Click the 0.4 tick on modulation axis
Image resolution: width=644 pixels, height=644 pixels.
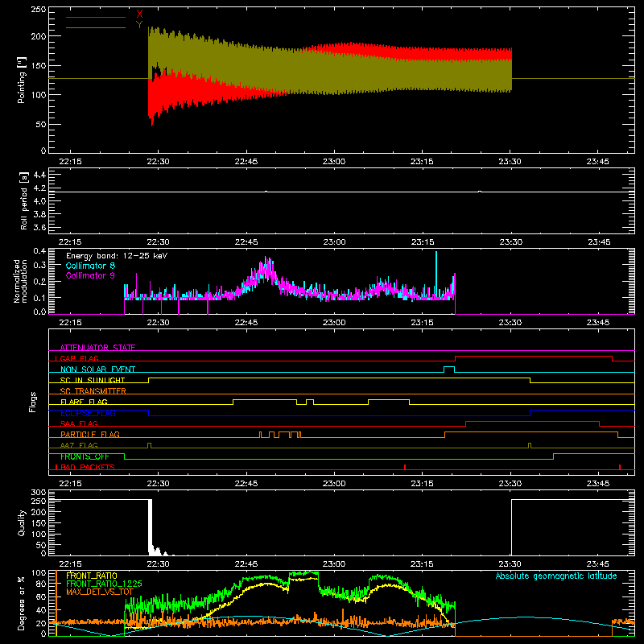(39, 251)
